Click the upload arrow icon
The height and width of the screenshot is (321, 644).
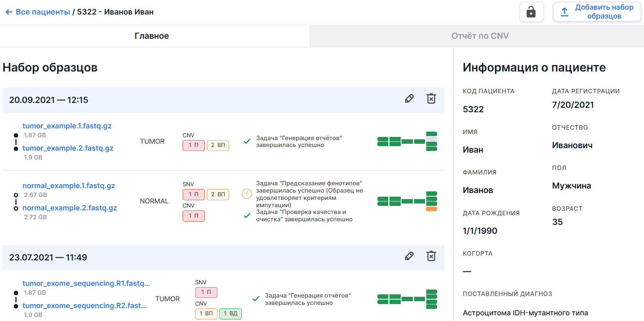[564, 12]
